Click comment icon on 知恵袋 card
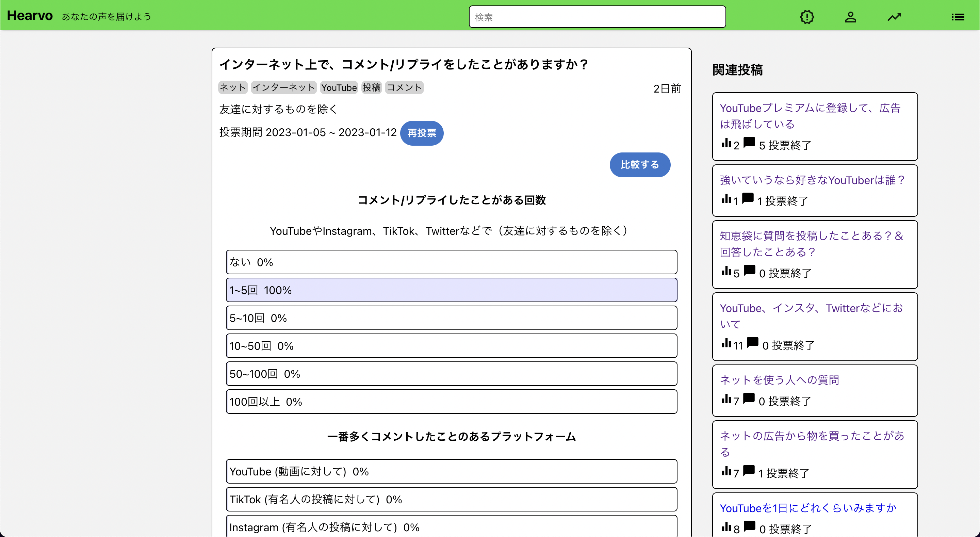The width and height of the screenshot is (980, 537). tap(749, 271)
